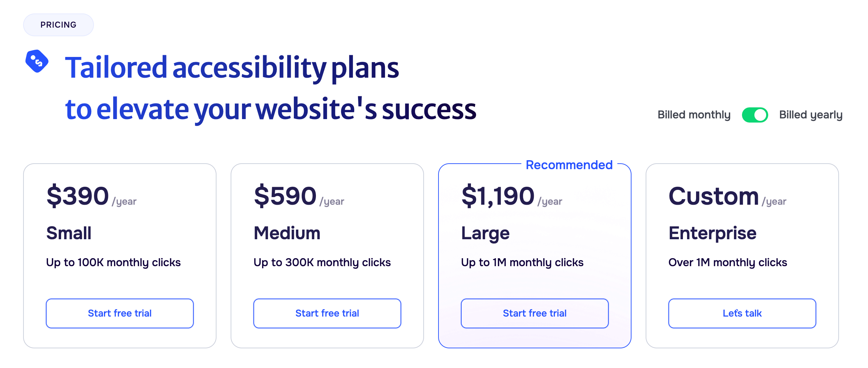Click Up to 1M monthly clicks text

point(522,262)
